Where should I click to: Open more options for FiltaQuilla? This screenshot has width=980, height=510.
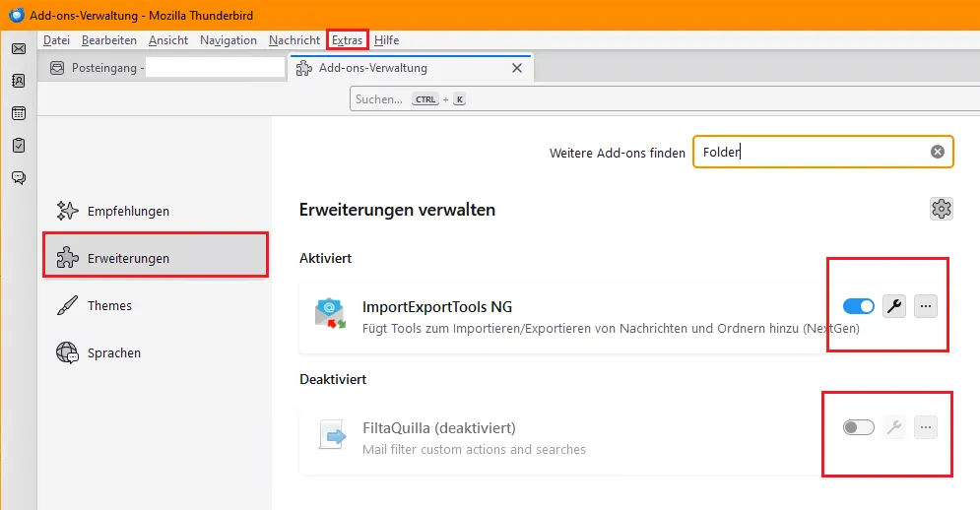(x=926, y=427)
